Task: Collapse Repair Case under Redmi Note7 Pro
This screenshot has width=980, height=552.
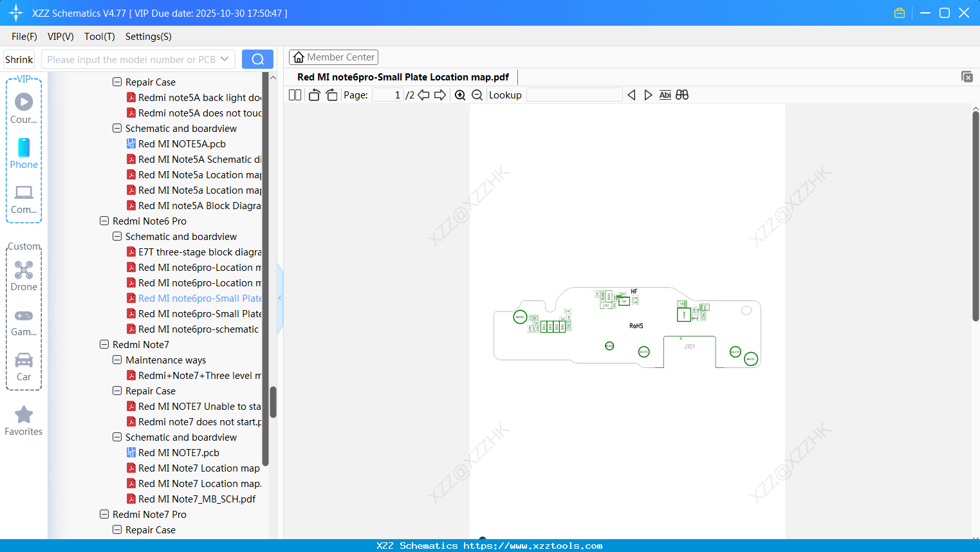Action: (x=117, y=530)
